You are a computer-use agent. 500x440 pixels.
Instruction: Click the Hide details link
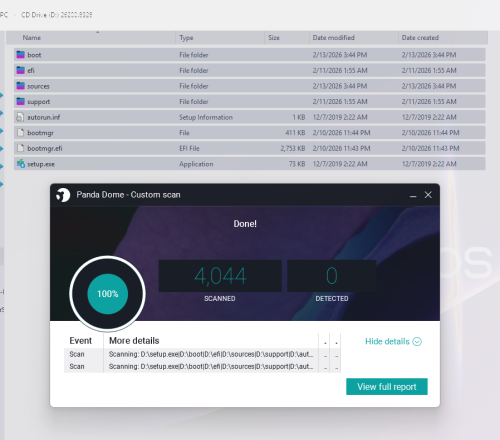coord(387,341)
